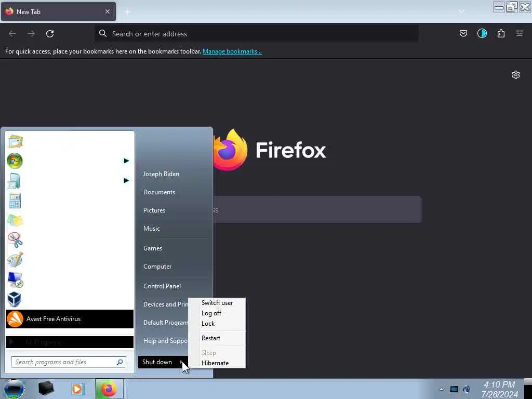
Task: List all tabs via chevron dropdown
Action: [461, 11]
